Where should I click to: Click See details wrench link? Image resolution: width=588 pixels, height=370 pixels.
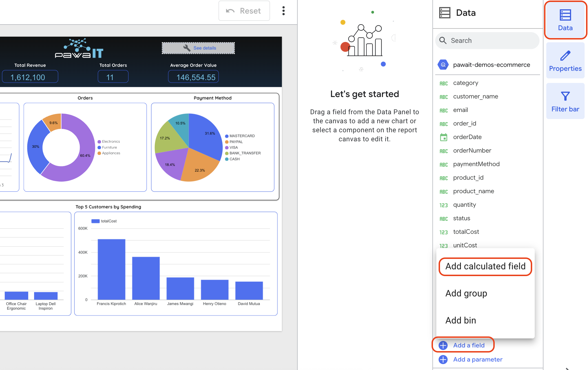(198, 48)
